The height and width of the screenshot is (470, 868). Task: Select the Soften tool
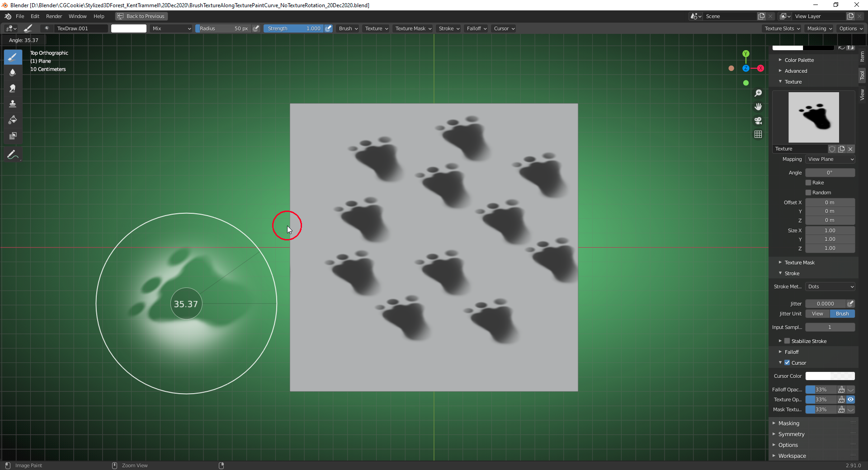click(x=13, y=72)
